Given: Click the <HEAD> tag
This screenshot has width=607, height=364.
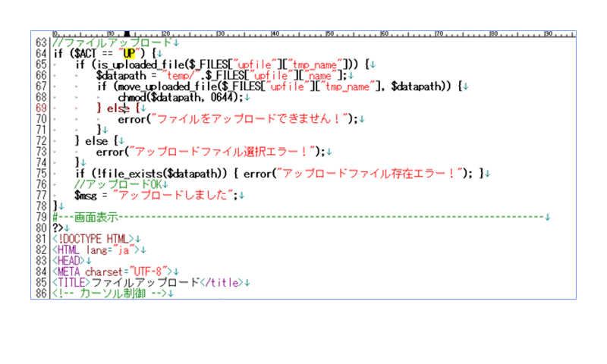Looking at the screenshot, I should pos(68,261).
